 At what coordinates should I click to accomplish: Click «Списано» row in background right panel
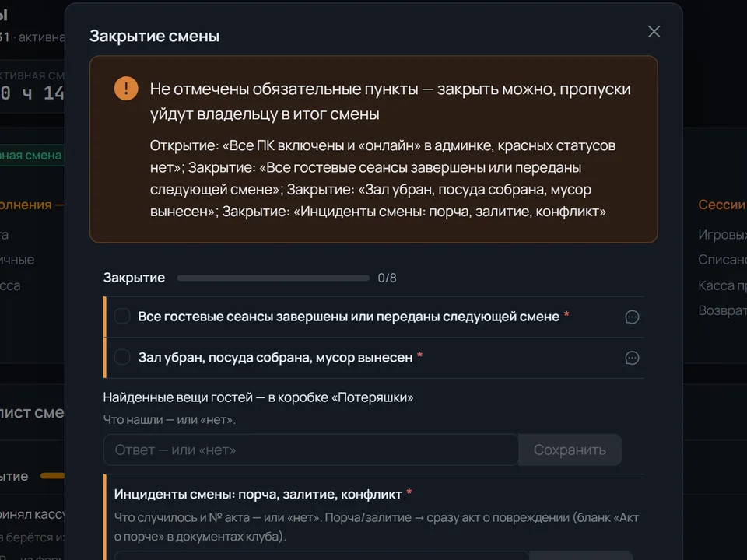coord(722,260)
